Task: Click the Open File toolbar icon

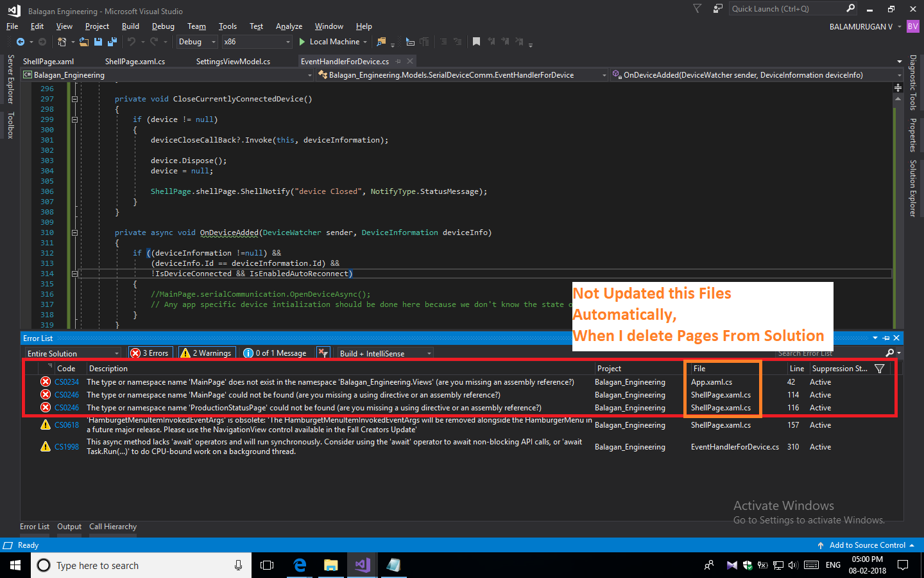Action: pyautogui.click(x=84, y=41)
